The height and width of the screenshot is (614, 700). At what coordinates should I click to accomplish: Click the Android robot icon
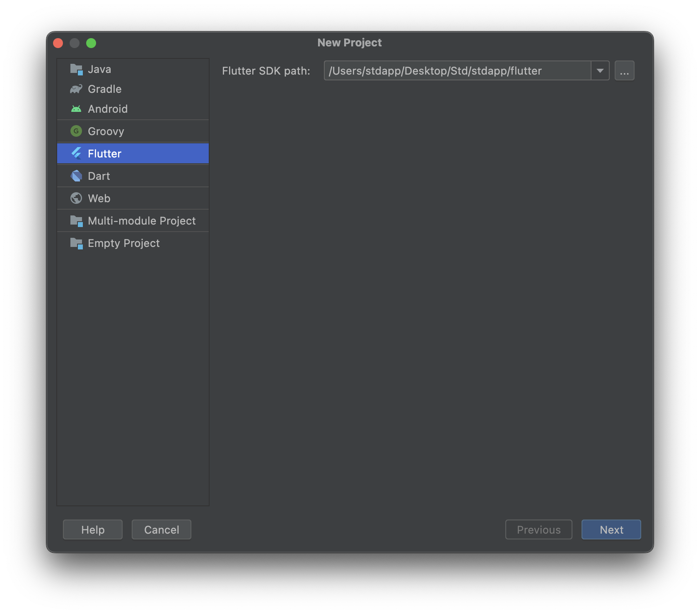76,109
